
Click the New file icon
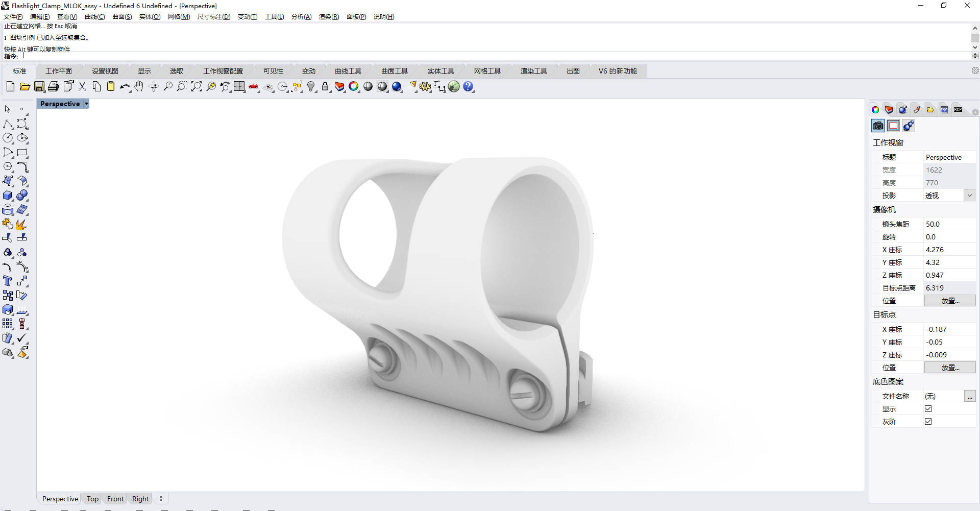pyautogui.click(x=10, y=87)
